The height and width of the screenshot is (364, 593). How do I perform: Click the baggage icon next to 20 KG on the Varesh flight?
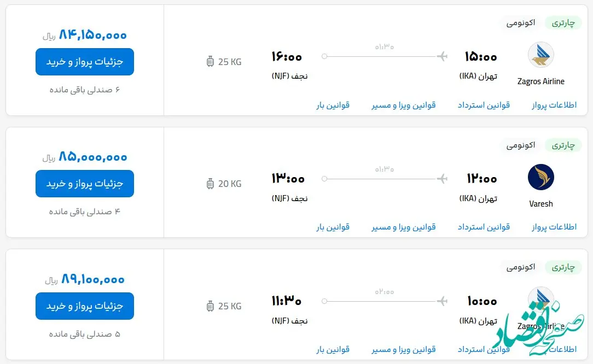click(210, 184)
